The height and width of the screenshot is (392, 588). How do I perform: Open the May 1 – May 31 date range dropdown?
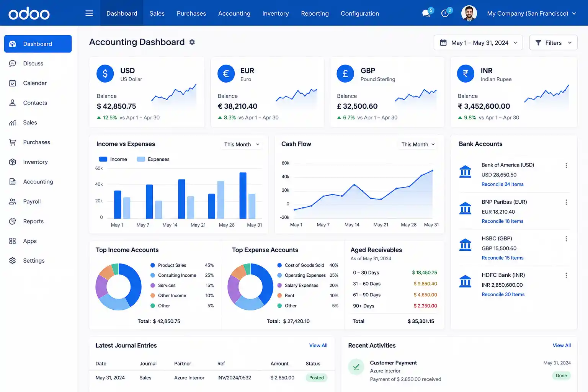pyautogui.click(x=479, y=42)
